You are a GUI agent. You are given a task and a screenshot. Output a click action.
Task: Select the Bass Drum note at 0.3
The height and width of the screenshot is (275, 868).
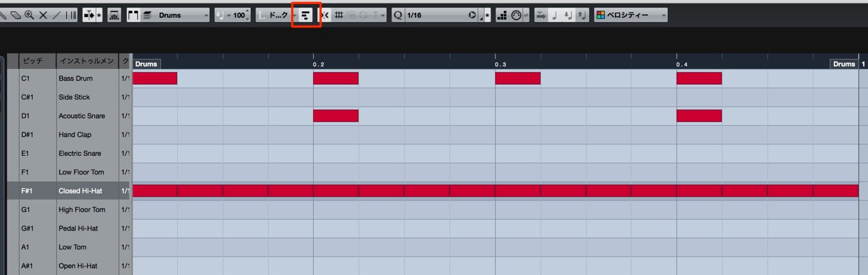[x=517, y=78]
